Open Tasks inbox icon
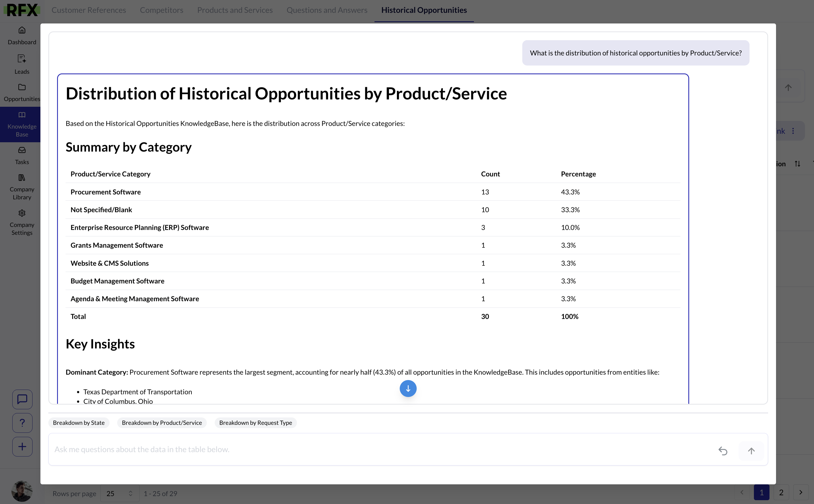Image resolution: width=814 pixels, height=504 pixels. (x=22, y=150)
